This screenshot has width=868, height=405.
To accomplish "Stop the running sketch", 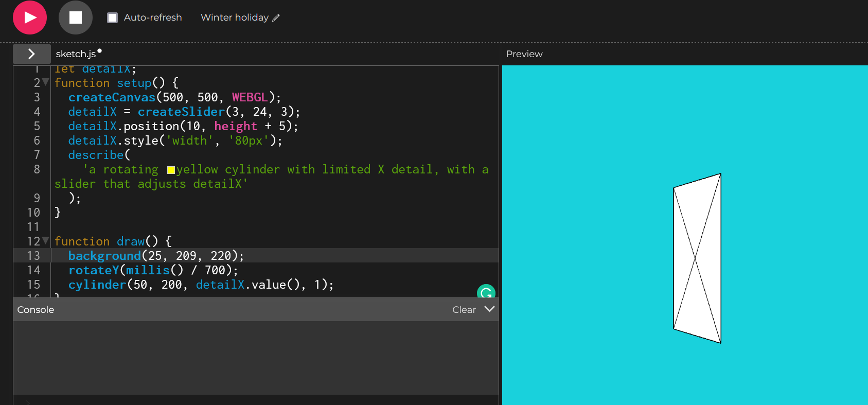I will tap(76, 17).
